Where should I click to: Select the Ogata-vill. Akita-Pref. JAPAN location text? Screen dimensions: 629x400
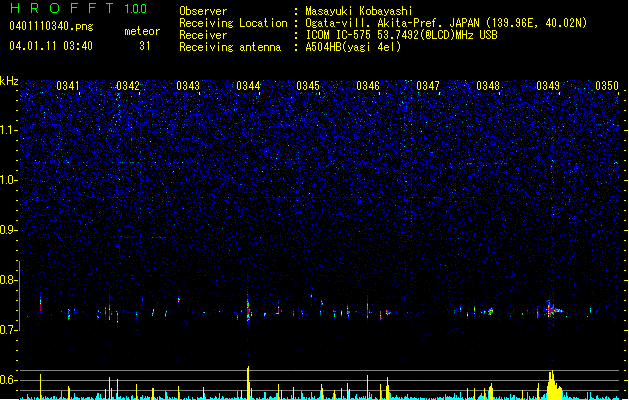click(446, 23)
